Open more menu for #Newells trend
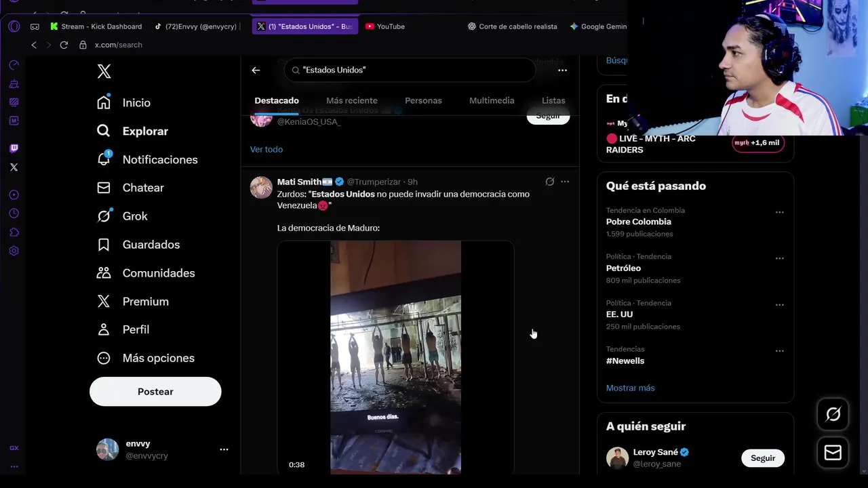868x488 pixels. click(780, 351)
